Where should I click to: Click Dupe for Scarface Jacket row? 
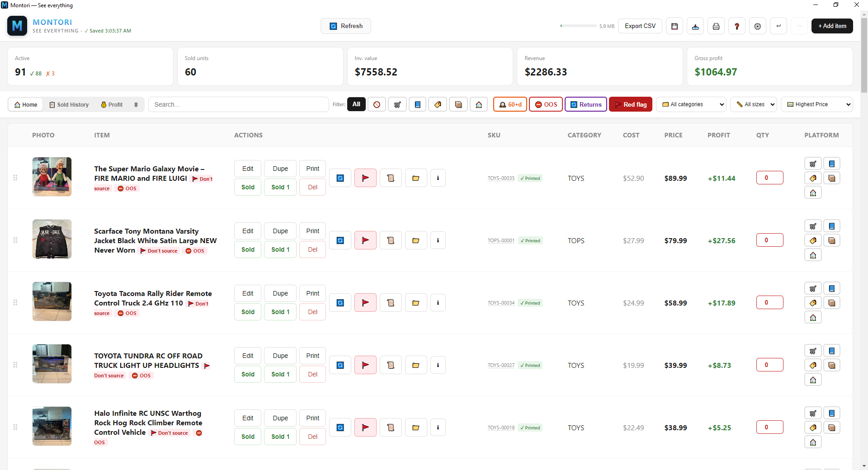point(280,231)
